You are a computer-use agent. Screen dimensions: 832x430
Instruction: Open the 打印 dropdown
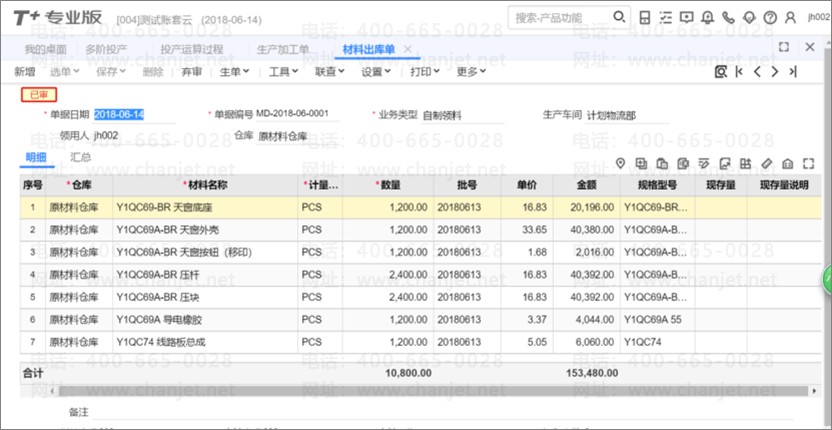tap(426, 72)
